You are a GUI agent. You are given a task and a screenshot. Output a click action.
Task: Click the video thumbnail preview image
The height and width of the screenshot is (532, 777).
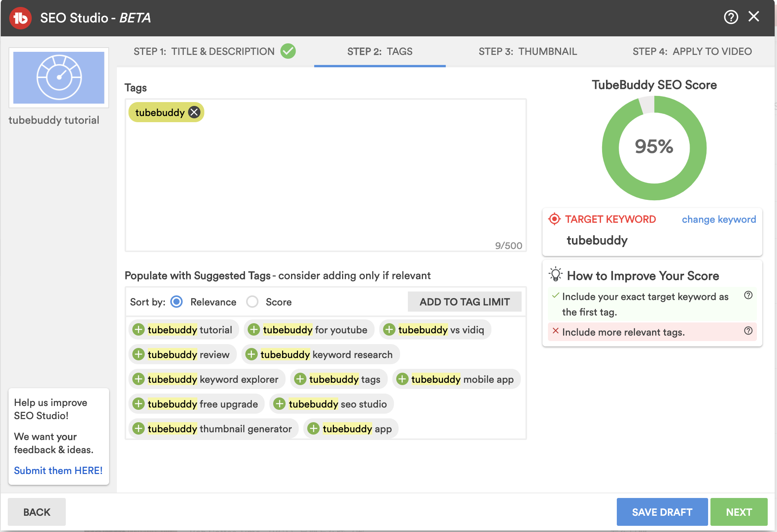click(59, 78)
